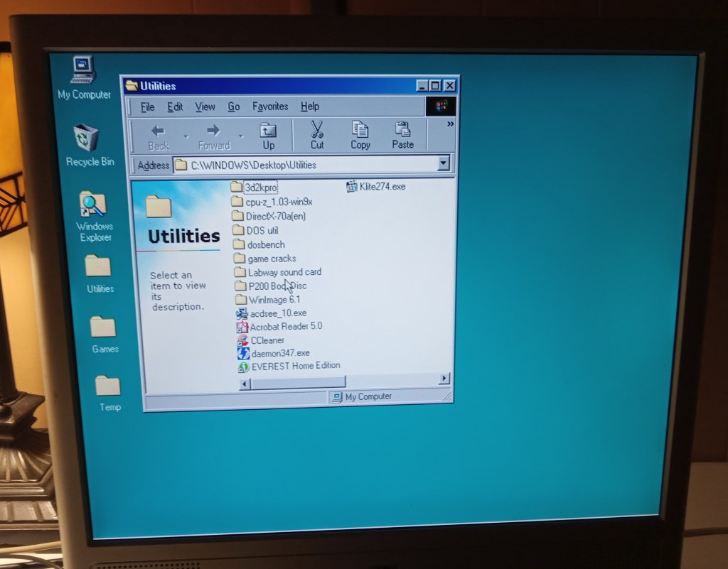This screenshot has width=728, height=569.
Task: Show more toolbar buttons chevron
Action: pos(449,124)
